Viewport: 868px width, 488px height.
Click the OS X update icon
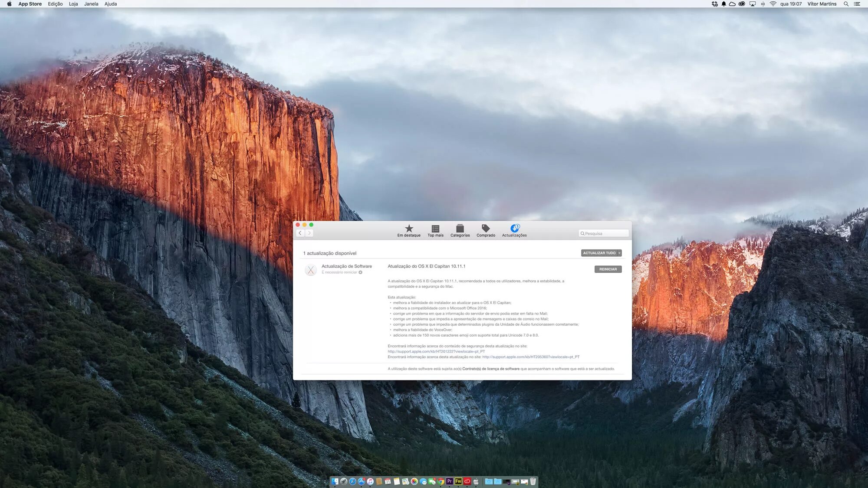pyautogui.click(x=311, y=270)
